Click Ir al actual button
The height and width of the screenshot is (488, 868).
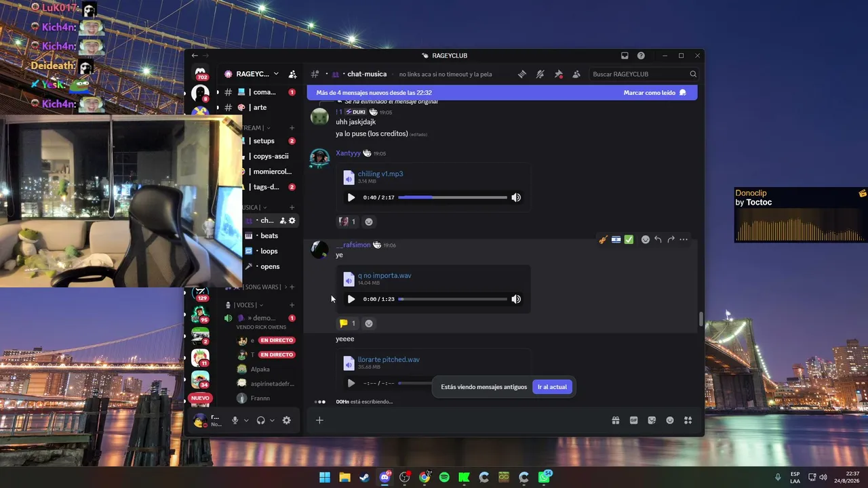[x=552, y=387]
